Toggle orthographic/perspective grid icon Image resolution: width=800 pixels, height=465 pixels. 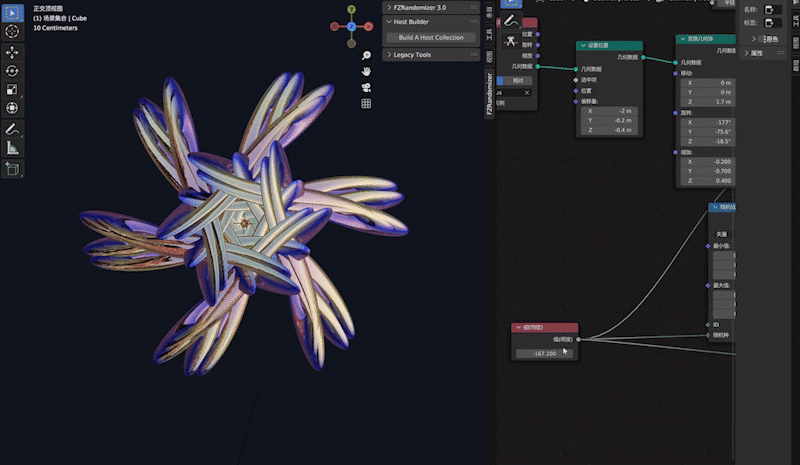[367, 103]
